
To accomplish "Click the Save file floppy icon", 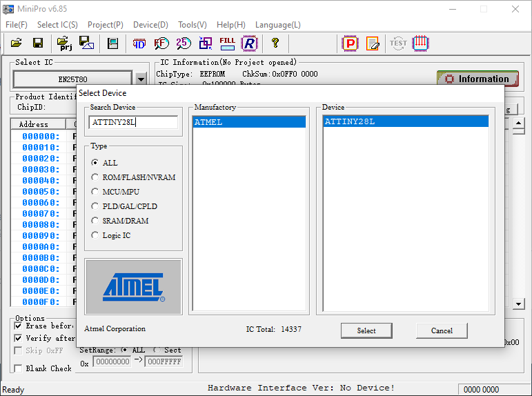I will click(x=38, y=43).
